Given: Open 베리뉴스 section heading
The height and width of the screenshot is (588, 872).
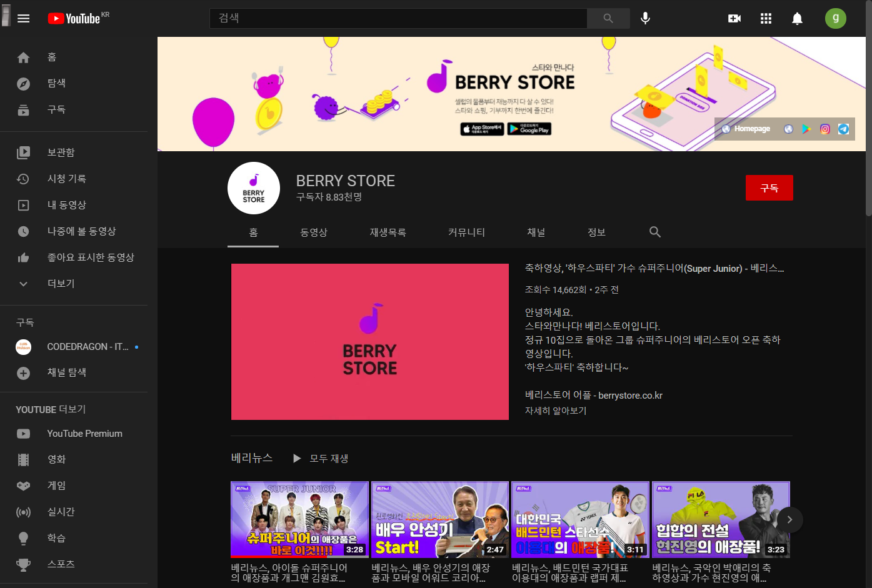Looking at the screenshot, I should [252, 458].
